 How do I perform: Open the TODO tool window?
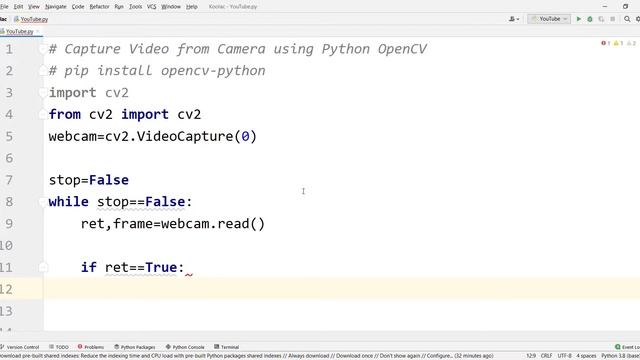point(59,347)
